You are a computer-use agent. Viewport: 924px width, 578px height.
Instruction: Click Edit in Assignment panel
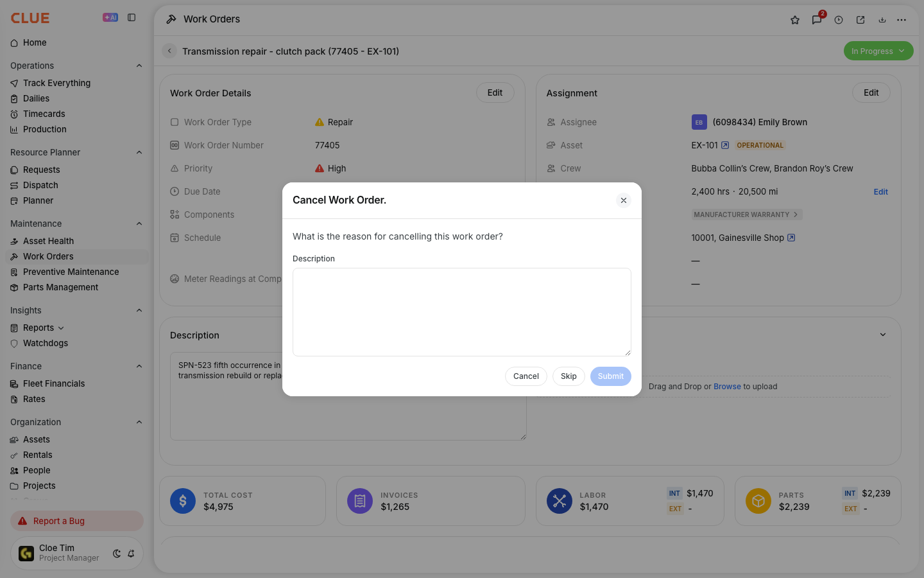[871, 92]
